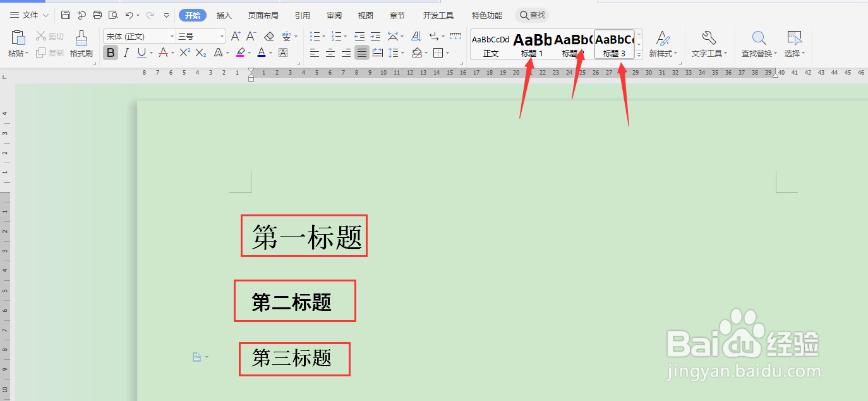The width and height of the screenshot is (868, 401).
Task: Click the paragraph shading paint bucket
Action: click(x=417, y=53)
